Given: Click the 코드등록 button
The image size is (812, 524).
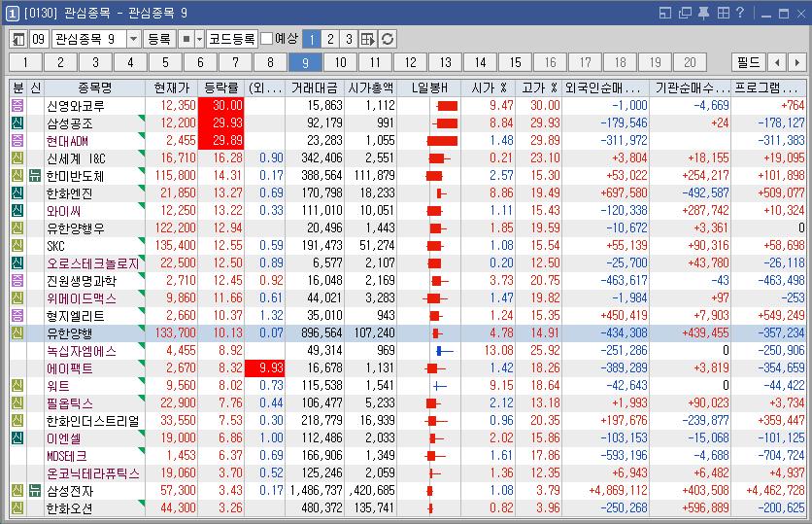Looking at the screenshot, I should tap(232, 39).
